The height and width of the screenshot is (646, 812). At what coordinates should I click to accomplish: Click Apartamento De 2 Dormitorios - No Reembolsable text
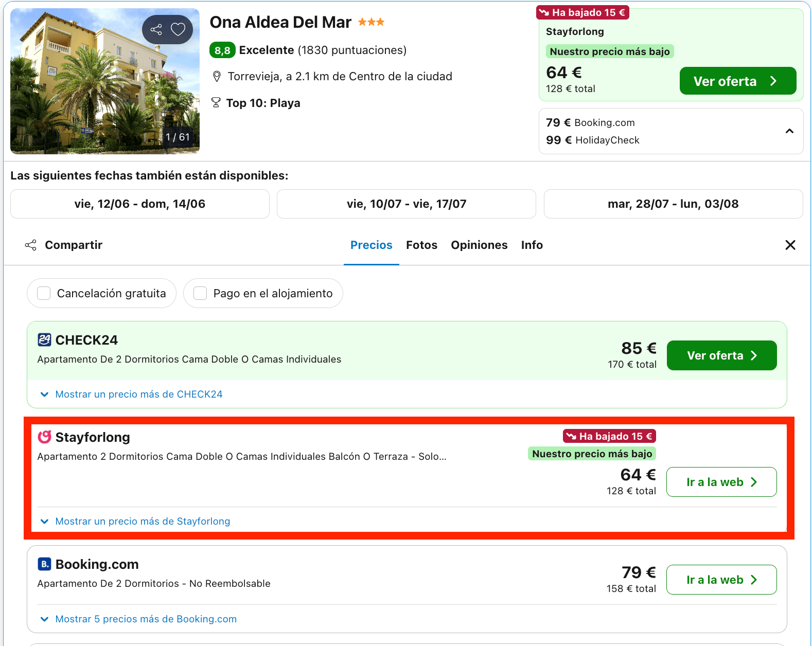(x=154, y=584)
